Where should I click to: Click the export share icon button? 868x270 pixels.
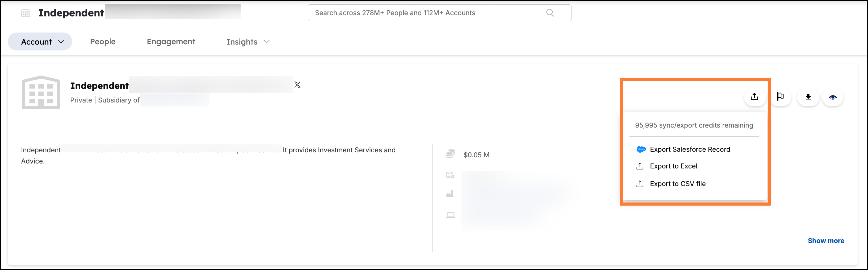coord(754,97)
